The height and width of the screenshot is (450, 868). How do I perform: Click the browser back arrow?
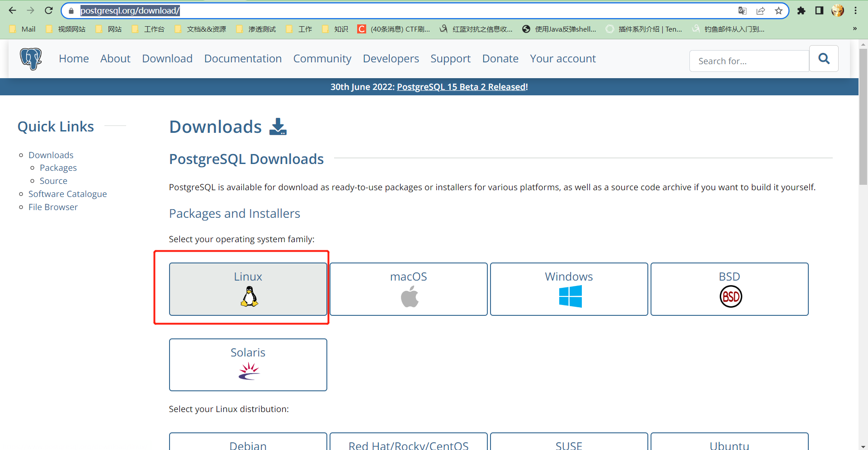coord(12,10)
